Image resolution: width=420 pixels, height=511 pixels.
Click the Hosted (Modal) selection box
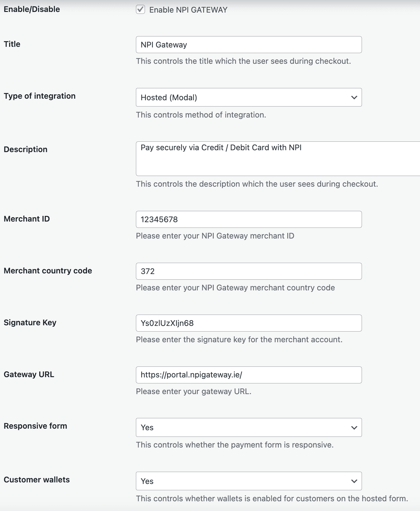pyautogui.click(x=249, y=97)
